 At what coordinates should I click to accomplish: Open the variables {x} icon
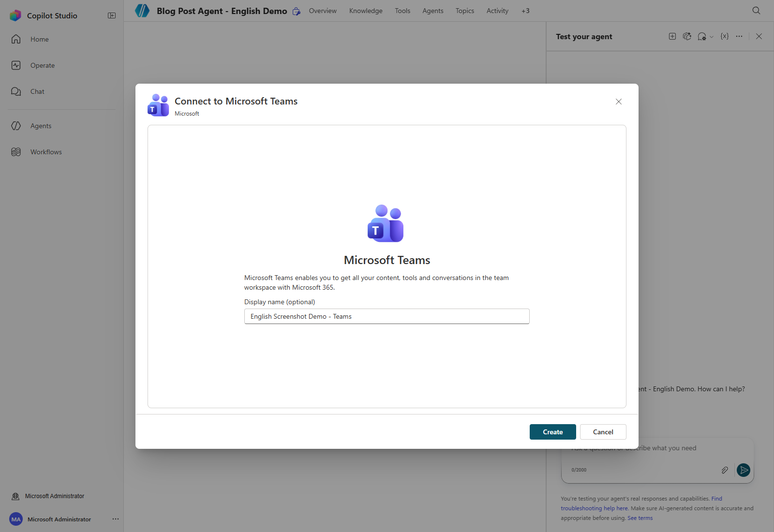[725, 36]
